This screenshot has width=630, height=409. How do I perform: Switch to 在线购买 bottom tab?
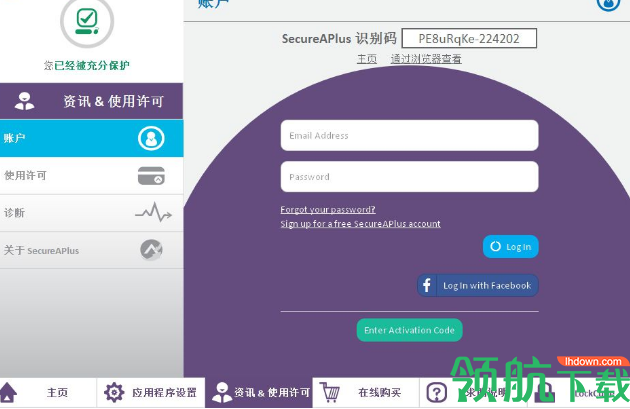tap(366, 393)
